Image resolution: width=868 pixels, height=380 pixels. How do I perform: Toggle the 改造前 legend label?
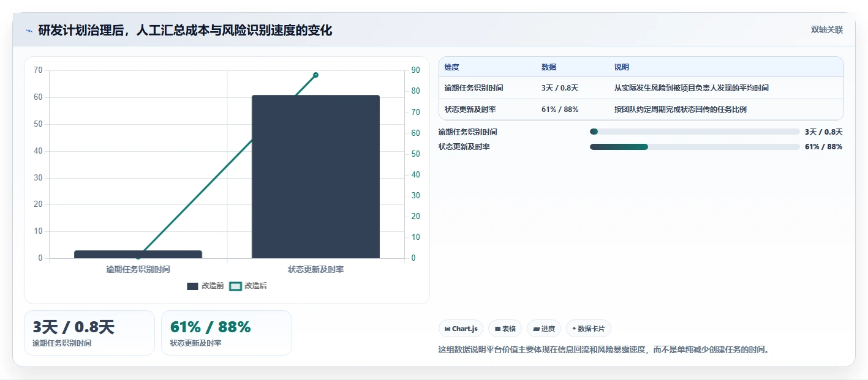tap(213, 286)
